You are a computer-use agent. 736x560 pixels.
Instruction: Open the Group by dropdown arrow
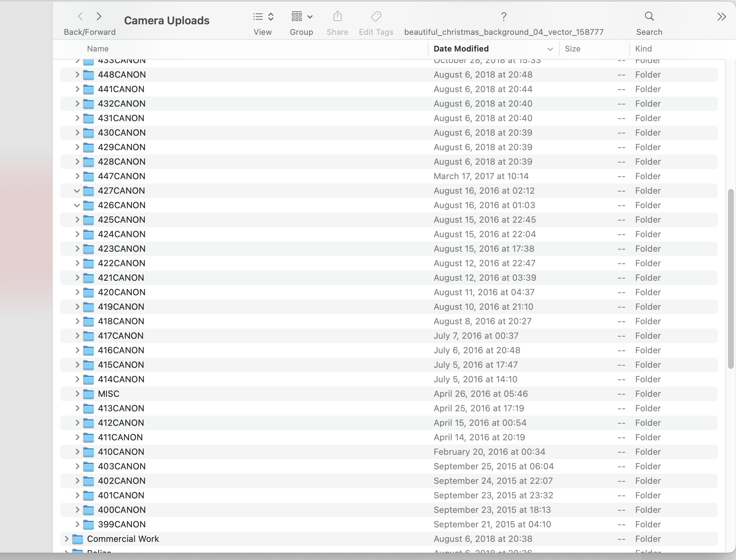point(310,16)
